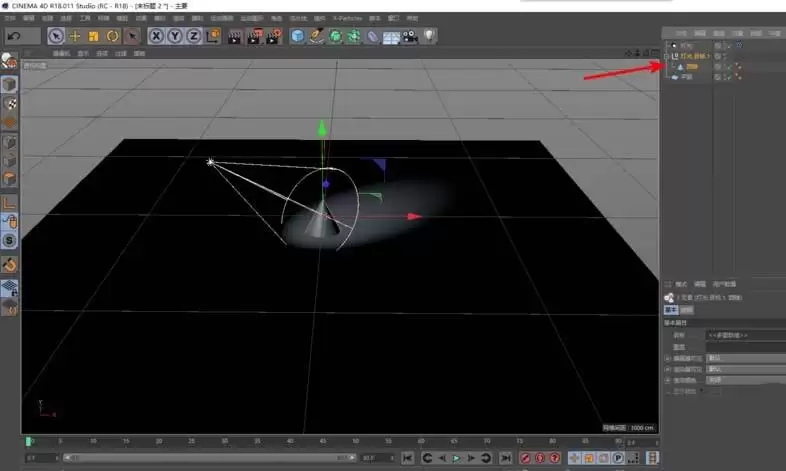Screen dimensions: 786x471
Task: Open the File menu in the menu bar
Action: click(x=8, y=18)
